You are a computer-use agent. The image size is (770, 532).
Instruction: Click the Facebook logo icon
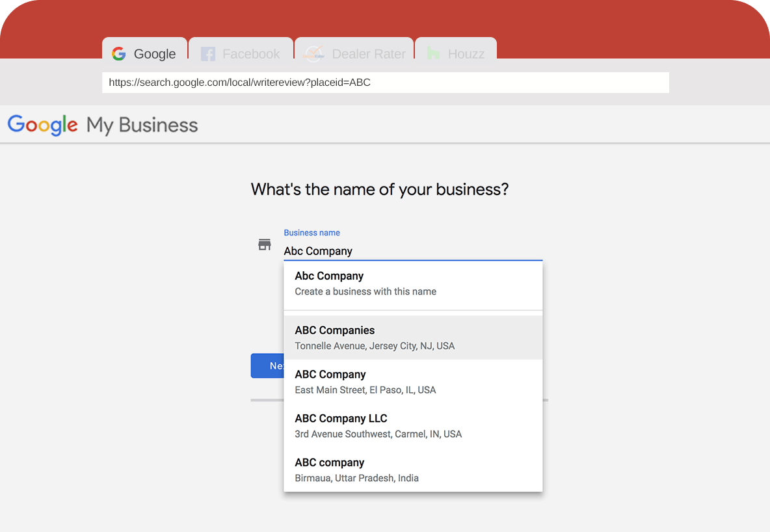point(208,54)
